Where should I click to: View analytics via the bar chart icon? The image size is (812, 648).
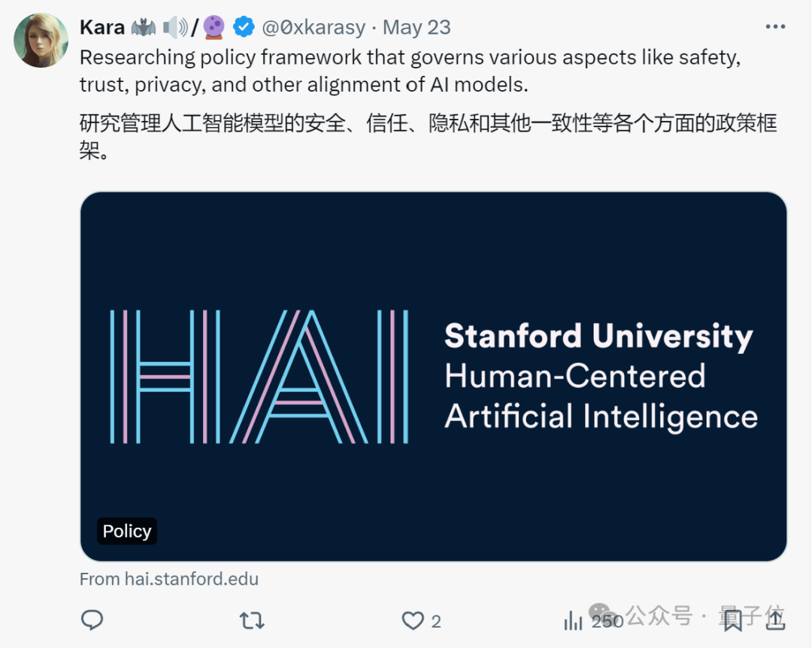[x=574, y=620]
